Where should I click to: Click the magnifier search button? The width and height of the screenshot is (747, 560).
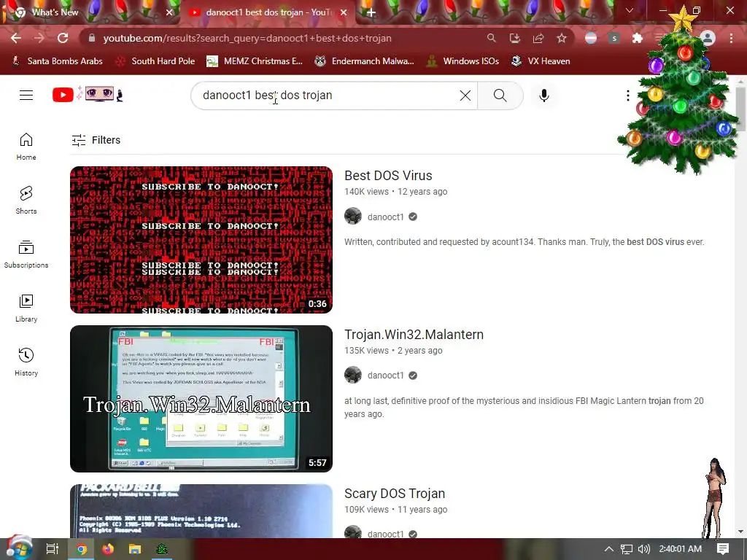click(500, 96)
